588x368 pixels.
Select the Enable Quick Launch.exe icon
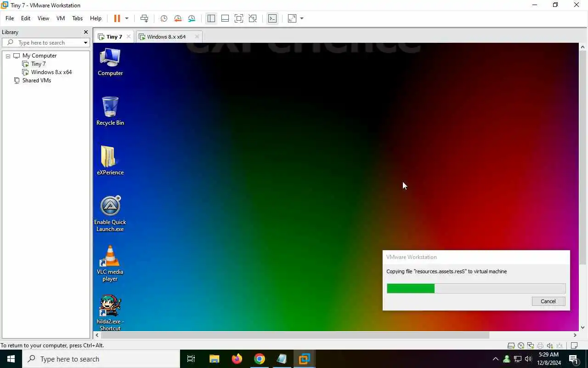pyautogui.click(x=110, y=214)
